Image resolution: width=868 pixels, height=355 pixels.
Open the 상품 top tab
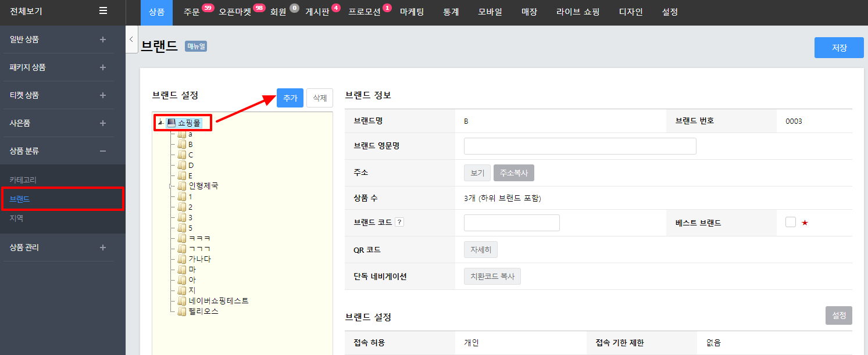point(156,12)
